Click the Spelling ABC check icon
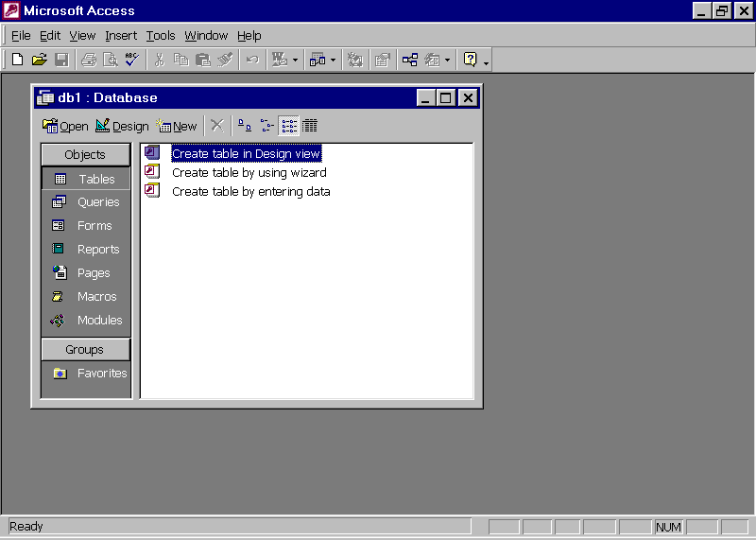The width and height of the screenshot is (756, 540). (132, 60)
